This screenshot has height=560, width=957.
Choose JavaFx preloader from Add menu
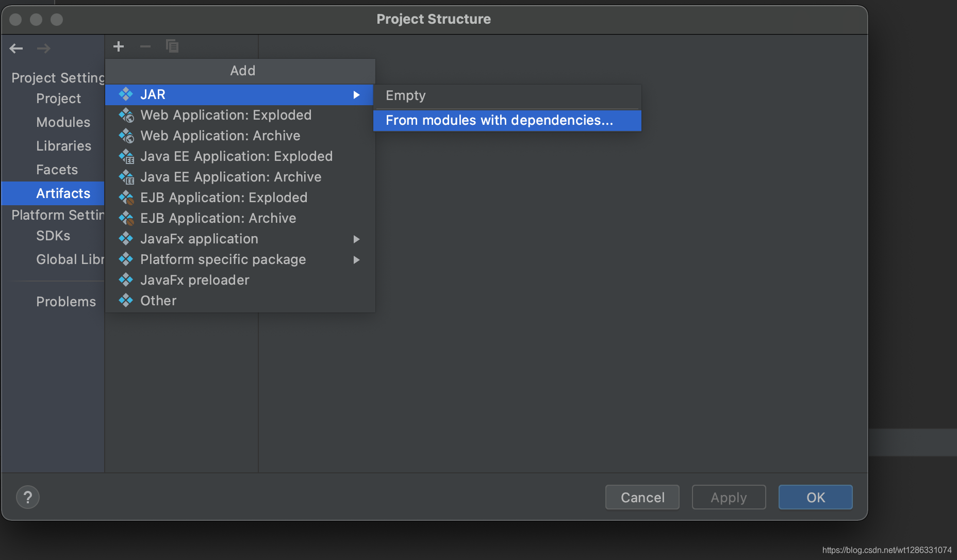pos(194,280)
